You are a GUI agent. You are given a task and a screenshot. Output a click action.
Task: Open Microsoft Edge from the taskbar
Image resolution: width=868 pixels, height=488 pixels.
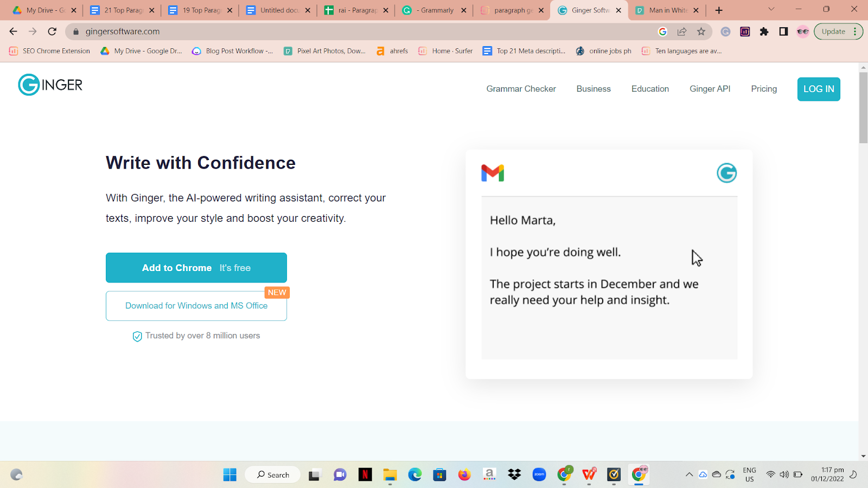(x=415, y=474)
